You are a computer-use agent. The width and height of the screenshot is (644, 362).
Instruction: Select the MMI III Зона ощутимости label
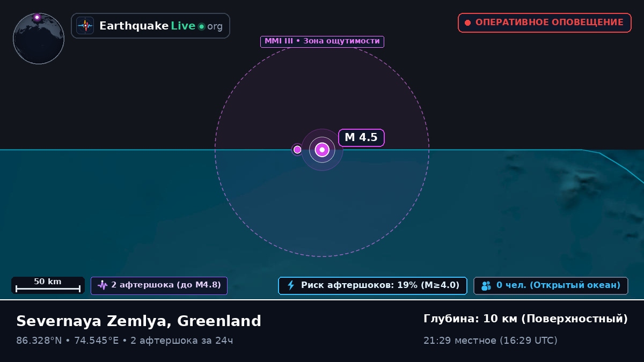[x=322, y=41]
